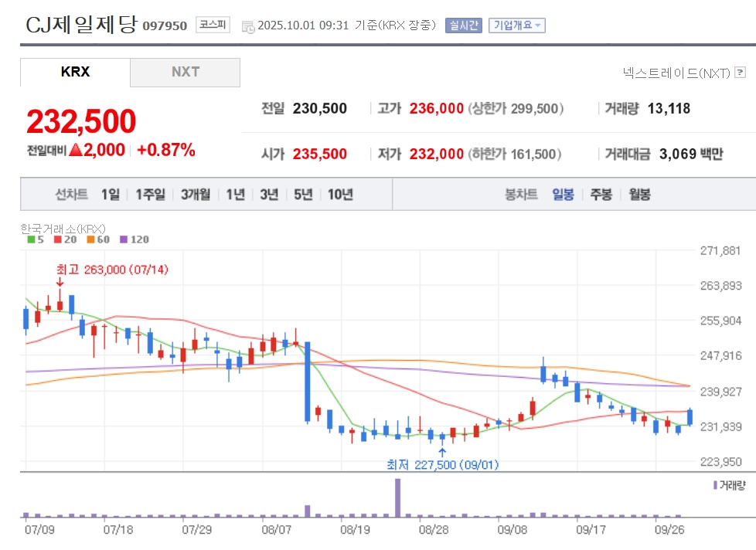Click the 223,950 price axis label
The height and width of the screenshot is (550, 756).
click(720, 462)
